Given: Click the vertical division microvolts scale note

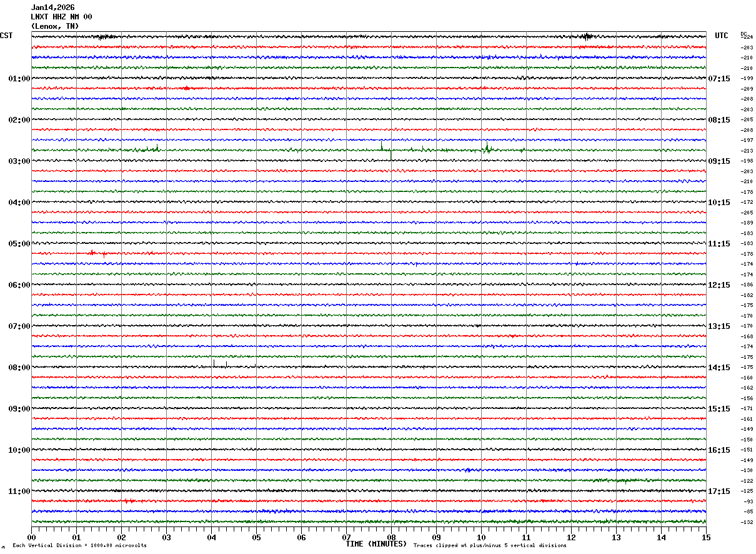Looking at the screenshot, I should [79, 546].
